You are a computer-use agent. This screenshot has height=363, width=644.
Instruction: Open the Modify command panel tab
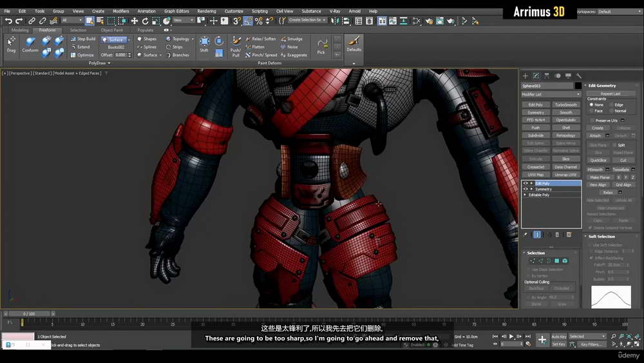coord(536,75)
